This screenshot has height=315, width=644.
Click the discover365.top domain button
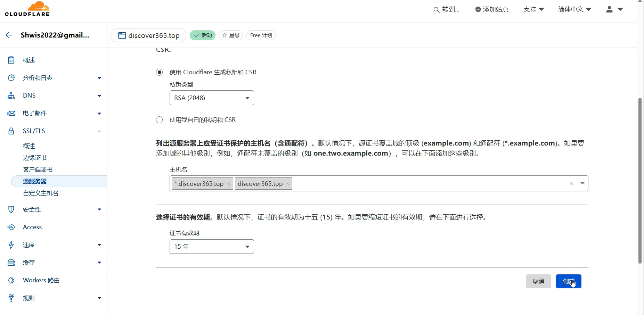[148, 35]
